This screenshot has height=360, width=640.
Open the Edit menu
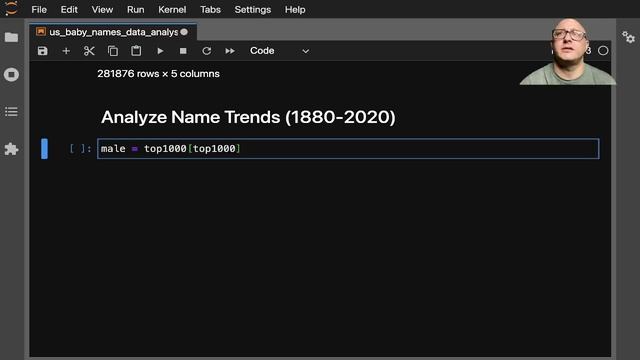coord(69,9)
